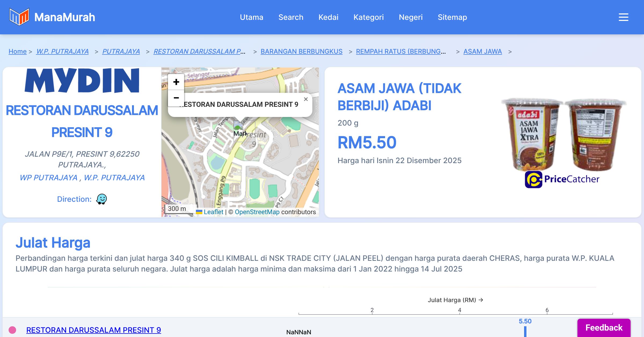Click the ASAM JAWA breadcrumb
The height and width of the screenshot is (337, 644).
[482, 51]
